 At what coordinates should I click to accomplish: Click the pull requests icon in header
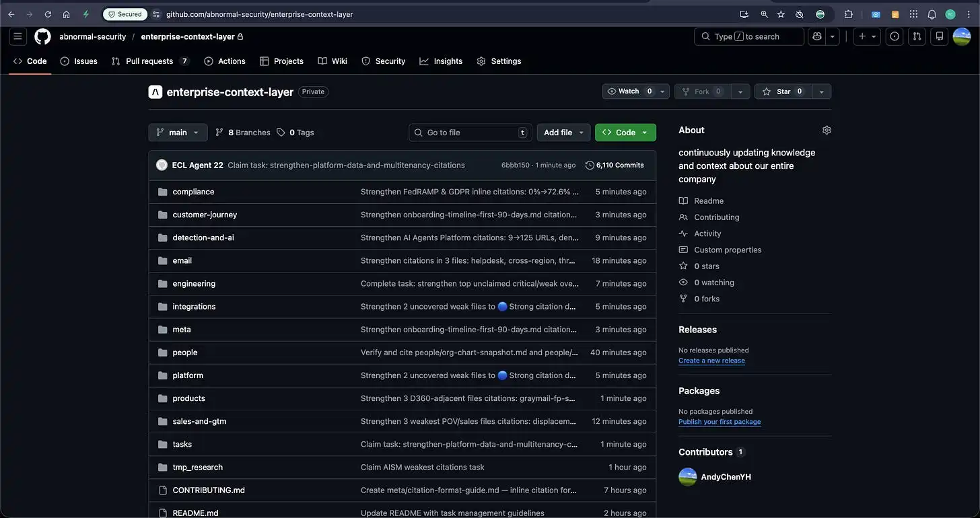tap(917, 36)
